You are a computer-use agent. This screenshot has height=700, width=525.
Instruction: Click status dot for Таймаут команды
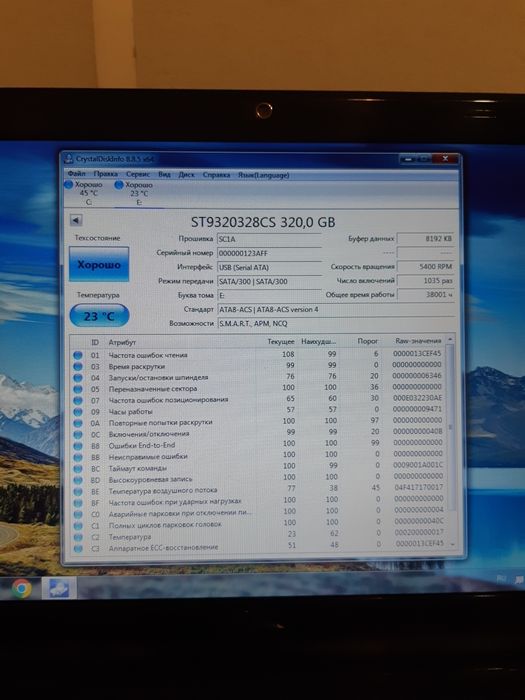pyautogui.click(x=78, y=469)
